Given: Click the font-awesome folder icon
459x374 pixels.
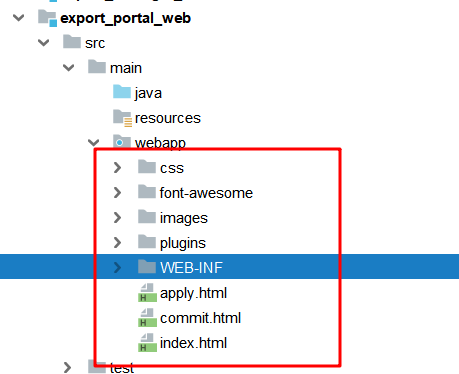Looking at the screenshot, I should point(147,192).
